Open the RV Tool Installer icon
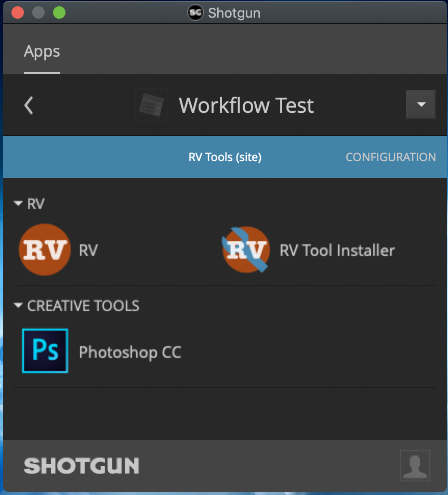The image size is (448, 495). click(x=246, y=250)
